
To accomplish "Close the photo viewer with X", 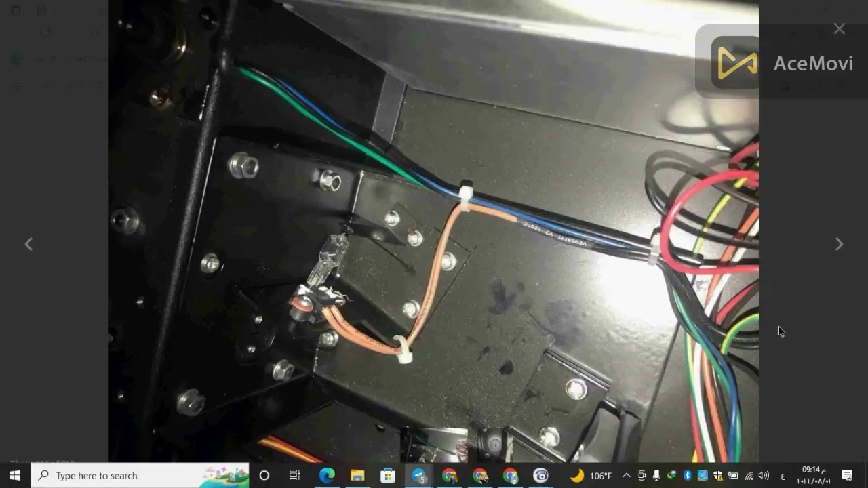I will click(840, 28).
